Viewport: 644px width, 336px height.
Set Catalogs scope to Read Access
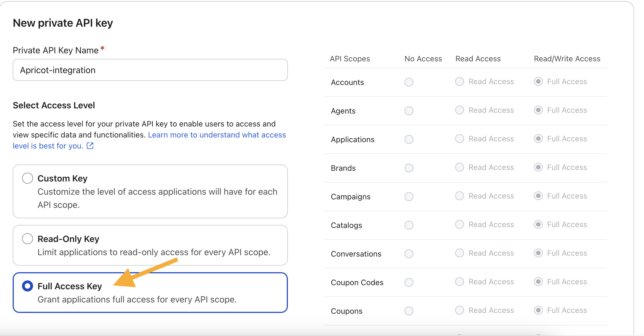460,224
